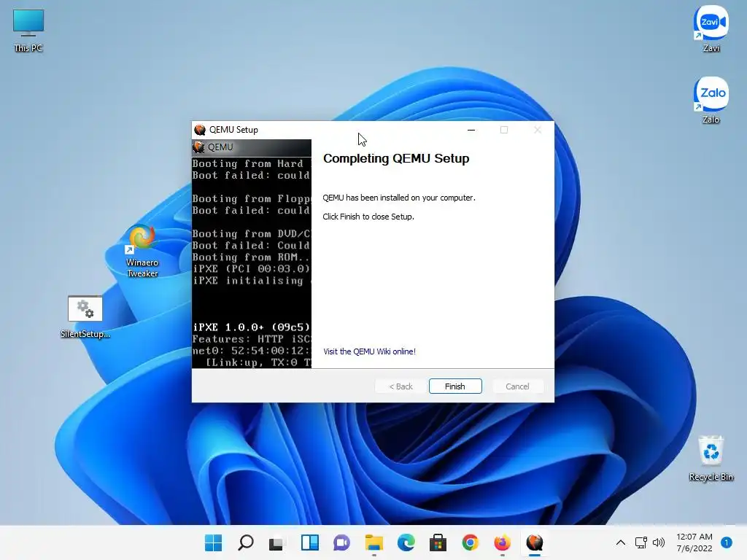The height and width of the screenshot is (560, 747).
Task: Select the Zalo desktop shortcut
Action: coord(711,101)
